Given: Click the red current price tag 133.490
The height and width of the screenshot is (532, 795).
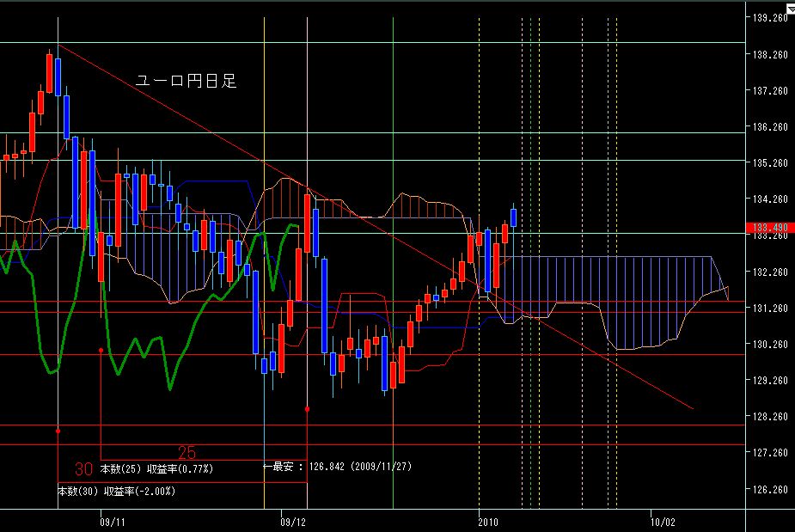Looking at the screenshot, I should (x=768, y=228).
